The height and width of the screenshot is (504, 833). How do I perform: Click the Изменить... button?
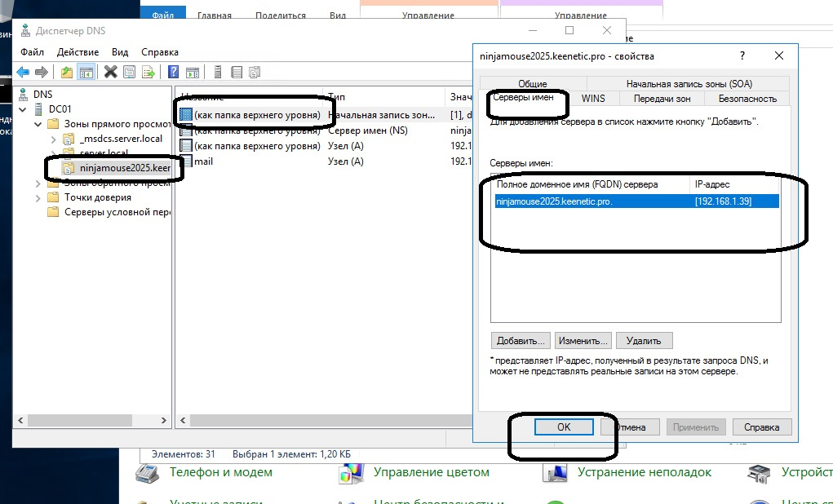pyautogui.click(x=583, y=341)
